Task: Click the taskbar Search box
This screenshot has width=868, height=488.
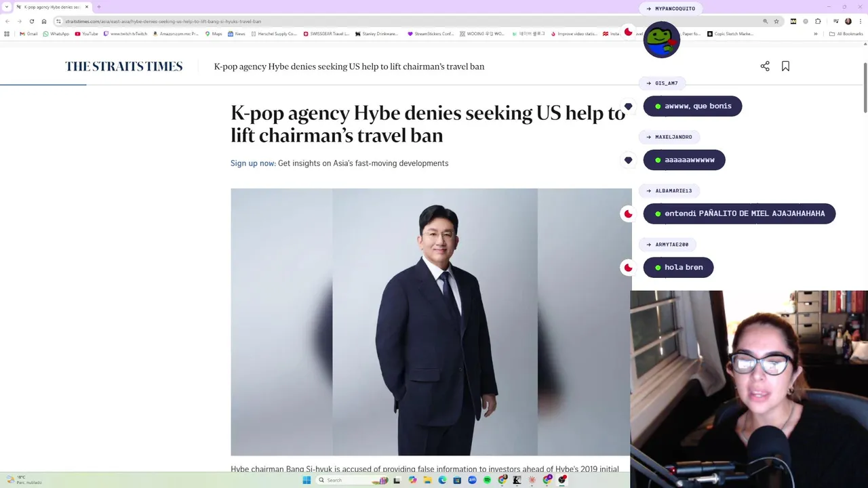Action: click(x=353, y=480)
